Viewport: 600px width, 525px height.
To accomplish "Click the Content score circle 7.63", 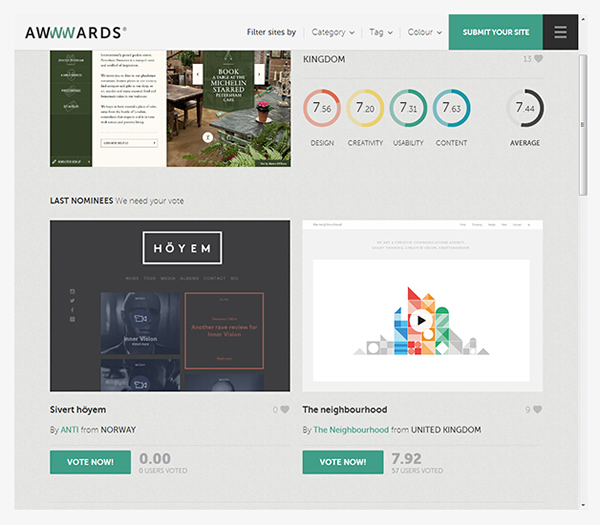I will [451, 108].
